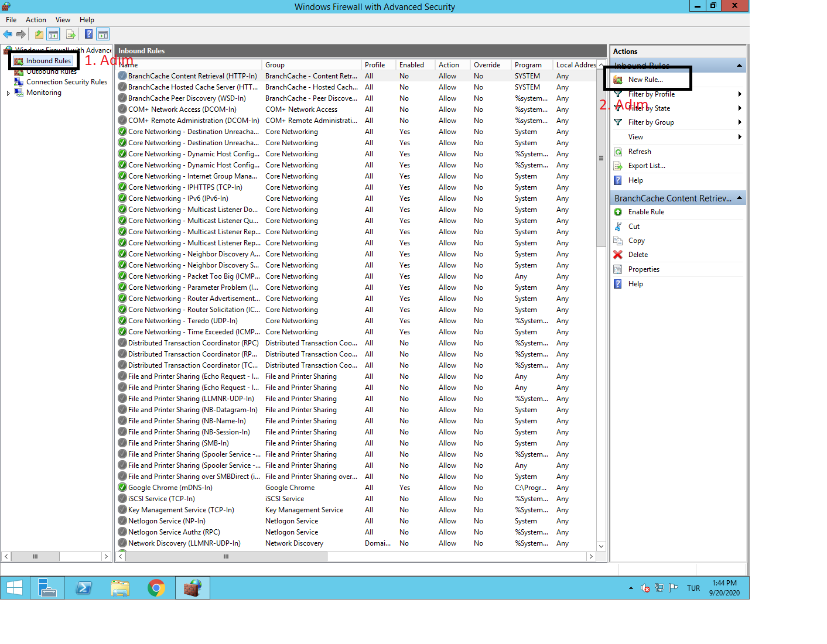Click the Refresh icon in the Actions pane

coord(618,152)
